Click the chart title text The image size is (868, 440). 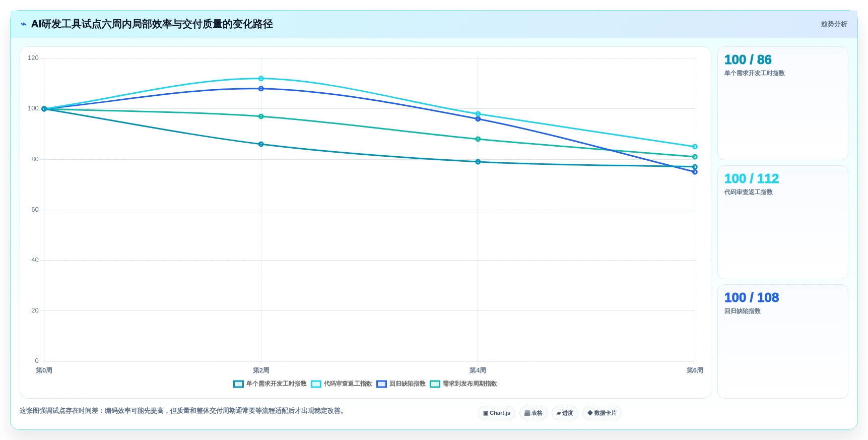tap(152, 24)
